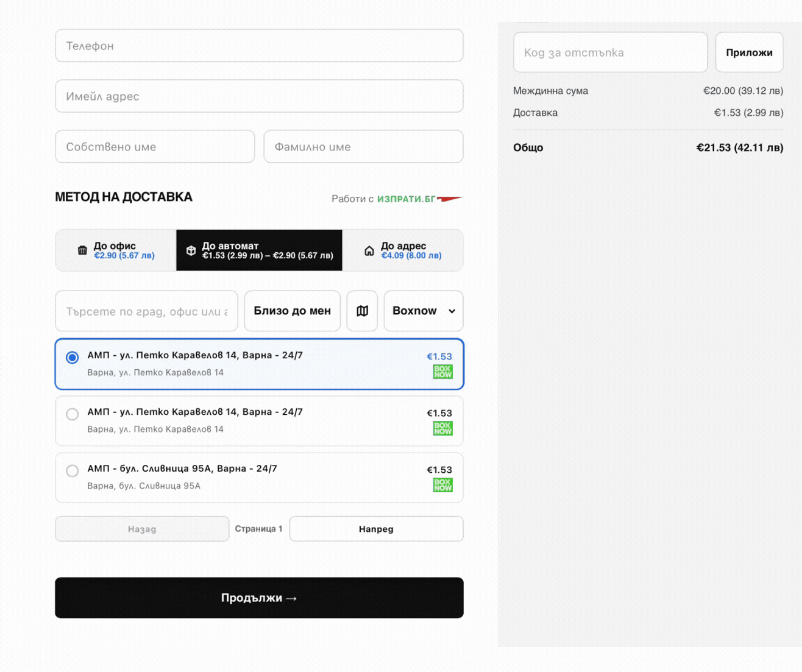Click the €21.53 (42.11 лв) total amount
Image resolution: width=802 pixels, height=672 pixels.
point(740,147)
